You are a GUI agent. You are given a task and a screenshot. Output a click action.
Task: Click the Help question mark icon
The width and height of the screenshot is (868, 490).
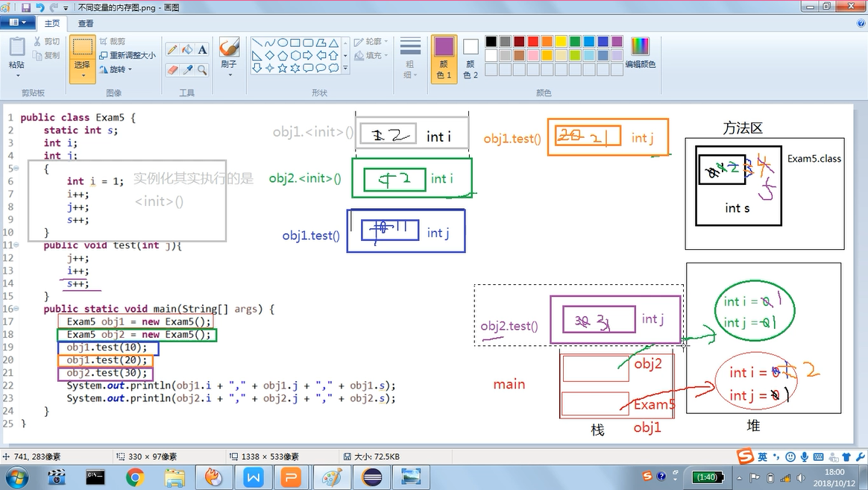point(861,23)
